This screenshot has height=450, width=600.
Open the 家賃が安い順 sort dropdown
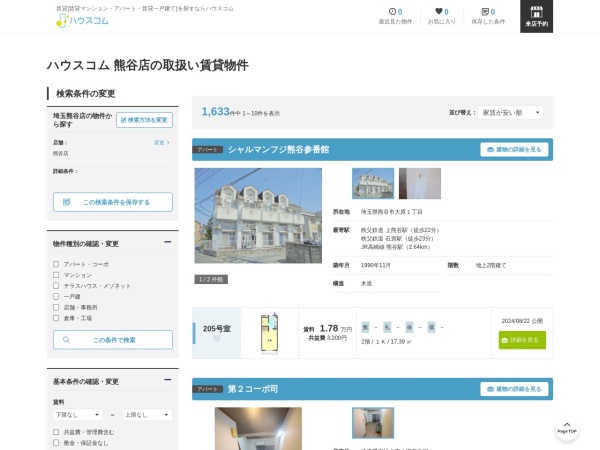tap(510, 112)
